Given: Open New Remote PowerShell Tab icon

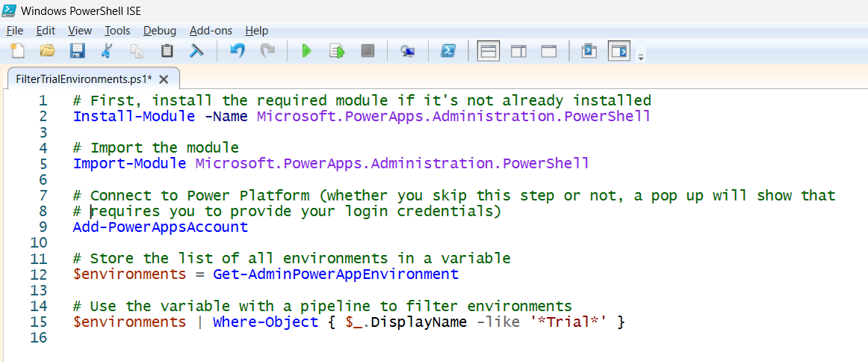Looking at the screenshot, I should 408,51.
